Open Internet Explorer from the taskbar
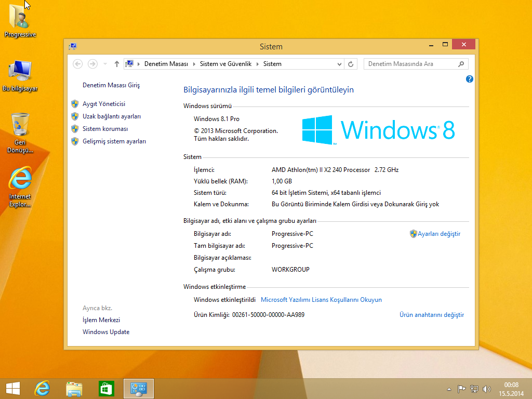This screenshot has width=532, height=399. (42, 388)
